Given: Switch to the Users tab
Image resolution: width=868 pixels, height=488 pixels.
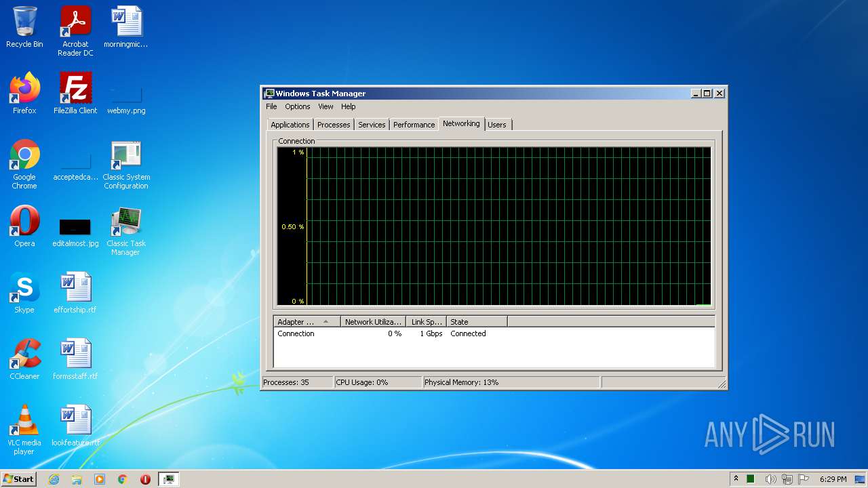Looking at the screenshot, I should [x=497, y=125].
